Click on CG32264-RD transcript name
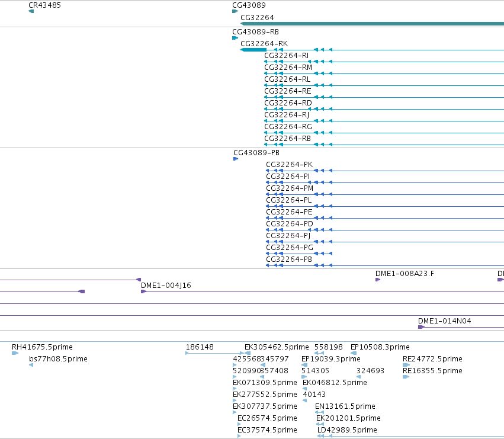Screen dimensions: 504x439 [288, 103]
